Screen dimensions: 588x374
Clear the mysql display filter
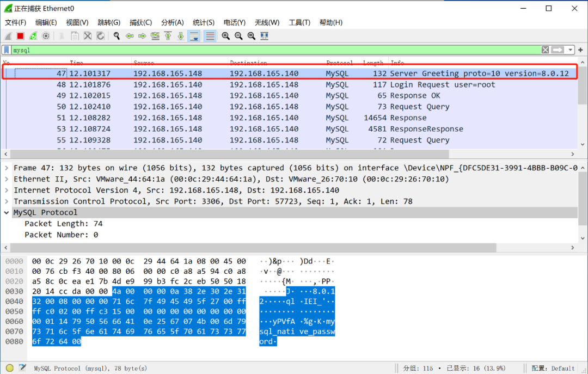[x=545, y=50]
